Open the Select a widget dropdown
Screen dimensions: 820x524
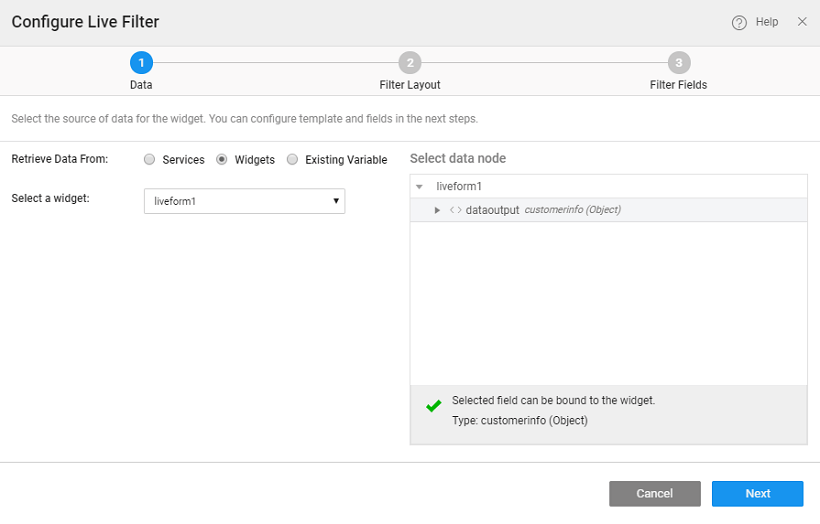pos(244,201)
